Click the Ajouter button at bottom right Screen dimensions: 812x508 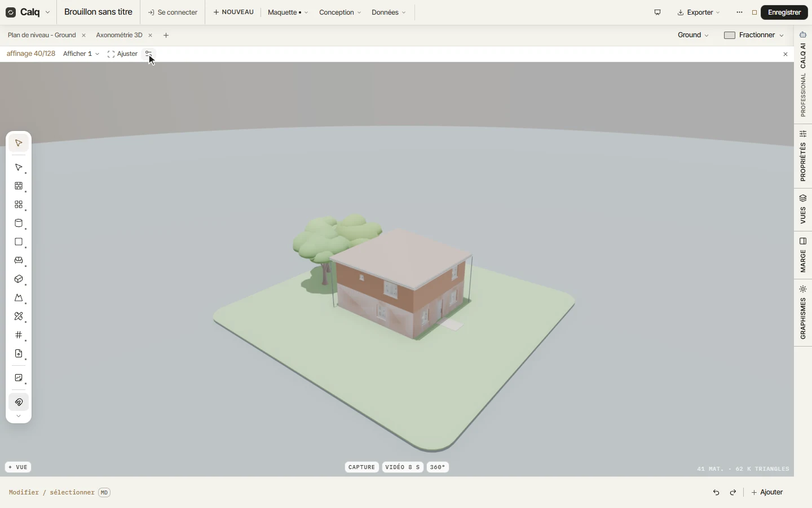(x=767, y=492)
